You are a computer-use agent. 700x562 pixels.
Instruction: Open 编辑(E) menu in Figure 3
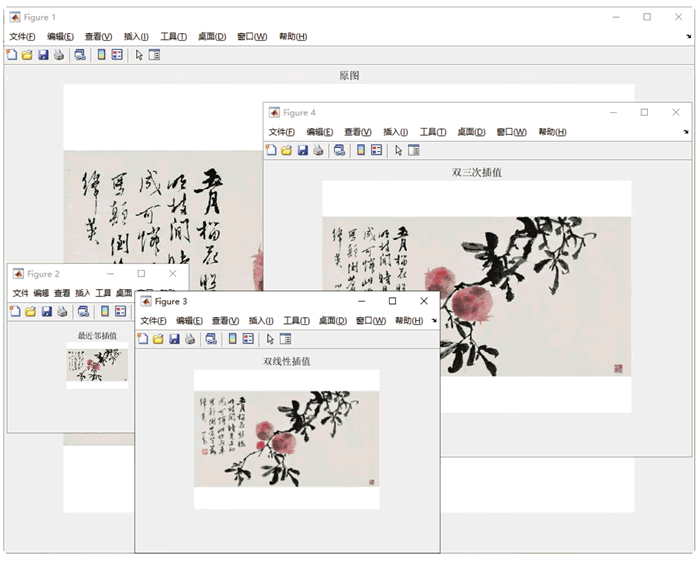[x=189, y=321]
